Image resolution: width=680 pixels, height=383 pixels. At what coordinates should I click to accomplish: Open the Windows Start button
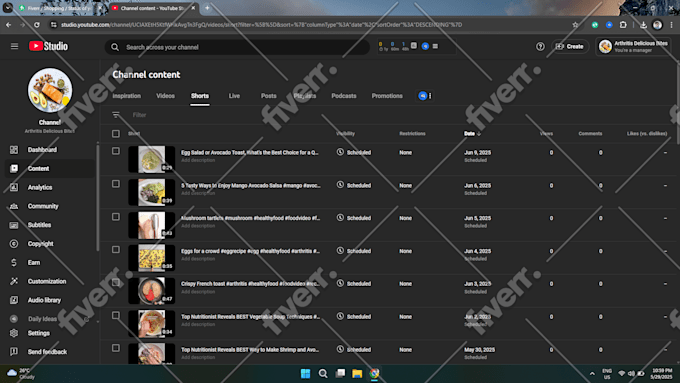(305, 373)
